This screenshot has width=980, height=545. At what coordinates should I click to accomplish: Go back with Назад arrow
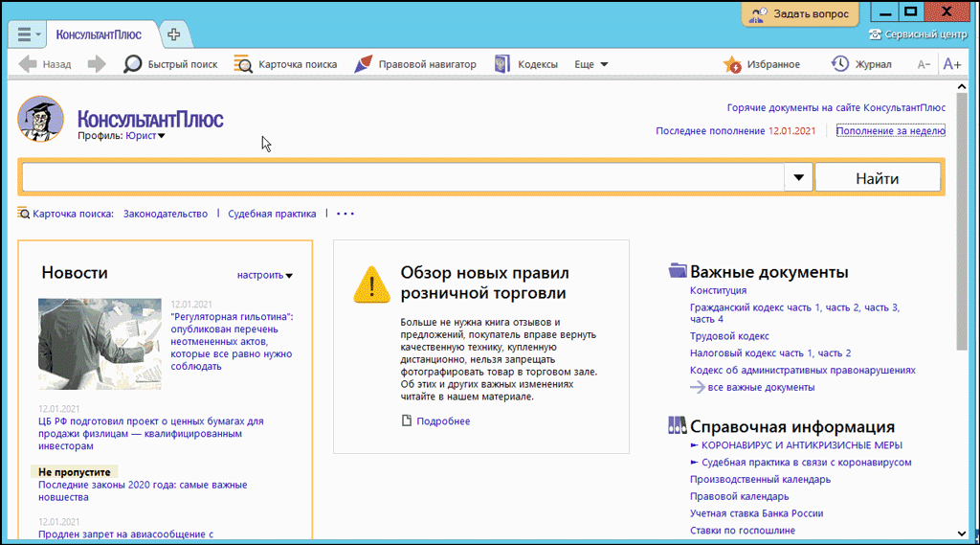(45, 64)
